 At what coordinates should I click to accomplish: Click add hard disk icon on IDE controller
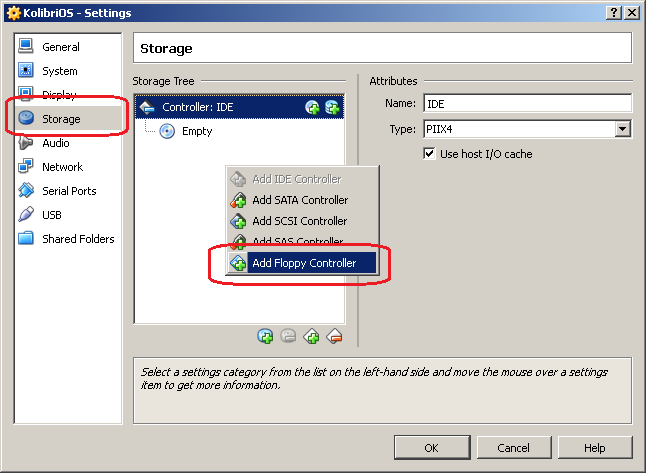click(331, 107)
